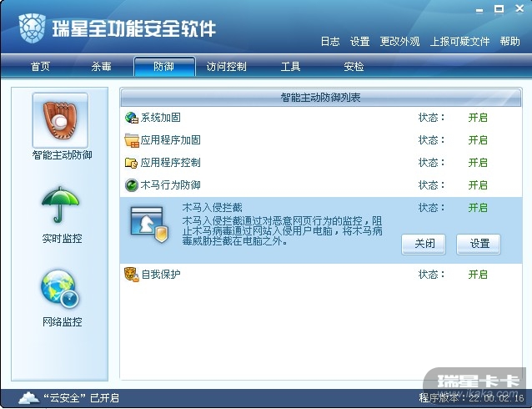
Task: Click the 开启 status of 应用程序加固
Action: (x=478, y=140)
